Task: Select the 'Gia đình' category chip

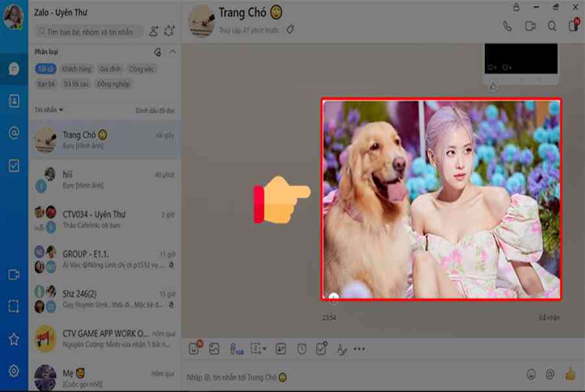Action: 110,69
